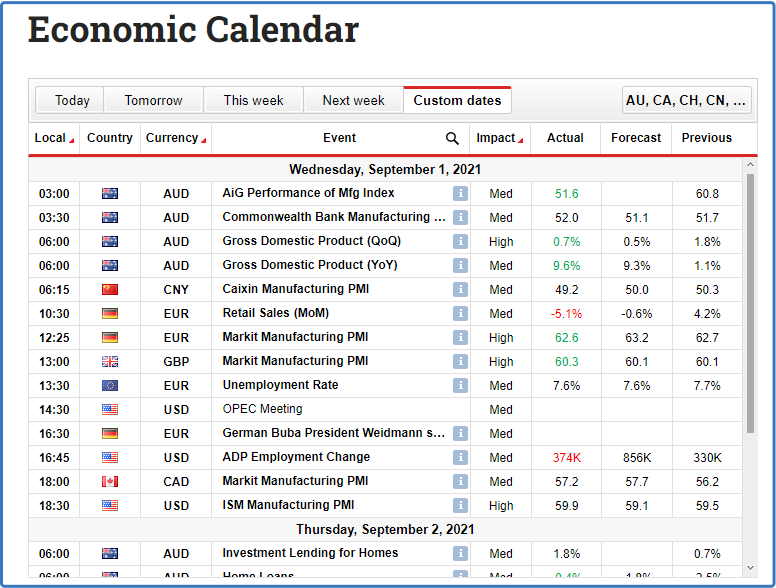Show info for Retail Sales (MoM)
Screen dimensions: 776x588
[x=460, y=313]
